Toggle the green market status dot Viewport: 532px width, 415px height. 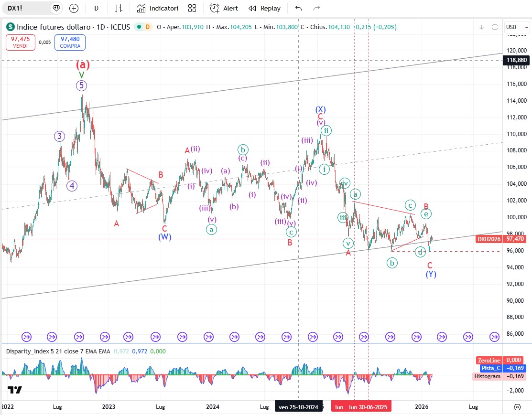click(x=139, y=27)
